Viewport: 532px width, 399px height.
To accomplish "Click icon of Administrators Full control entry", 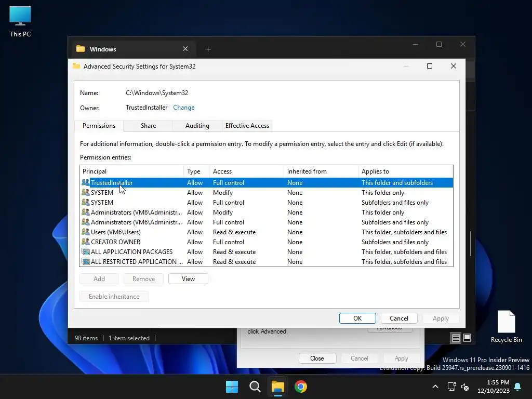I will (86, 222).
